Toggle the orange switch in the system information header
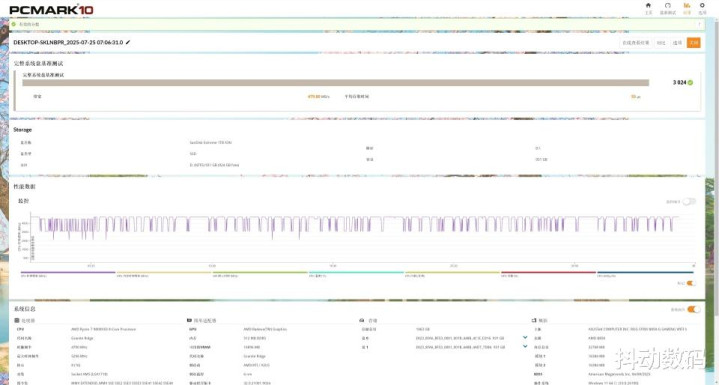 click(x=694, y=309)
